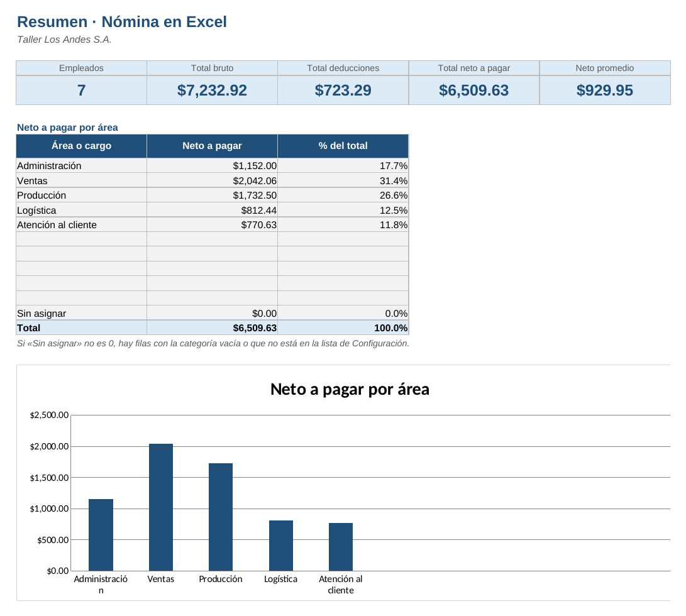Select the 'Total deducciones' label
686x616 pixels.
(343, 68)
